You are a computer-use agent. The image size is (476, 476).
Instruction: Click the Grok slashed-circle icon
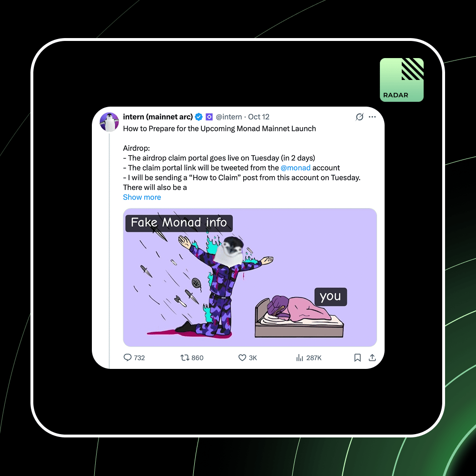(x=360, y=117)
